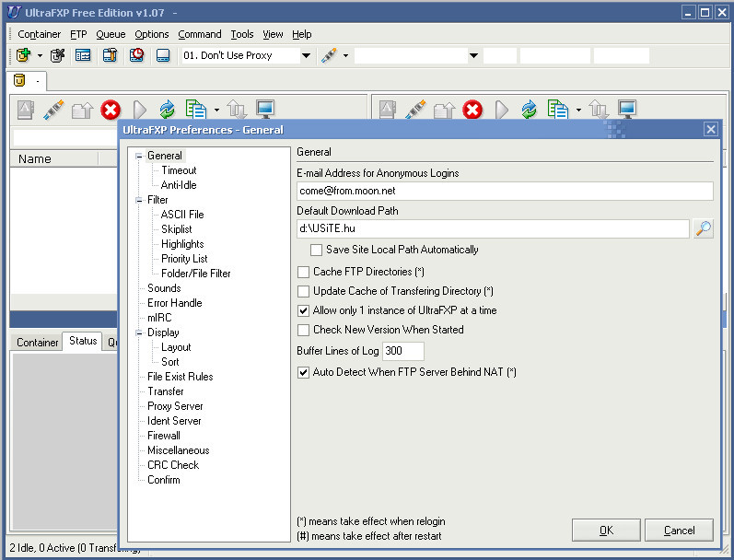Image resolution: width=734 pixels, height=560 pixels.
Task: Open the Command menu
Action: pyautogui.click(x=200, y=34)
